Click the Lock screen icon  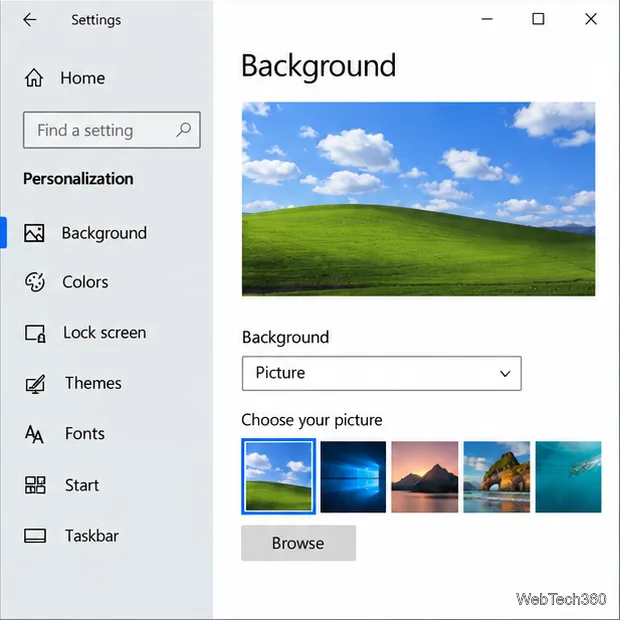35,333
